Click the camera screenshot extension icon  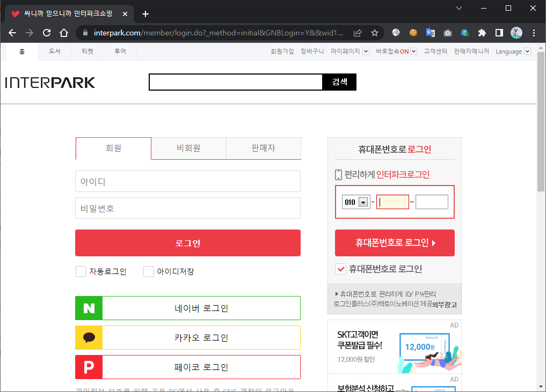point(448,33)
